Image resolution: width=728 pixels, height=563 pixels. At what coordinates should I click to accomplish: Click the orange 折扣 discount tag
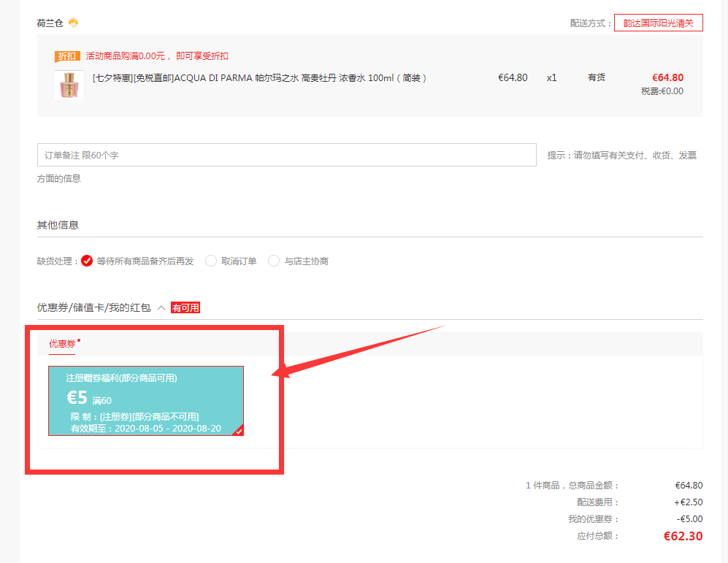click(x=67, y=56)
